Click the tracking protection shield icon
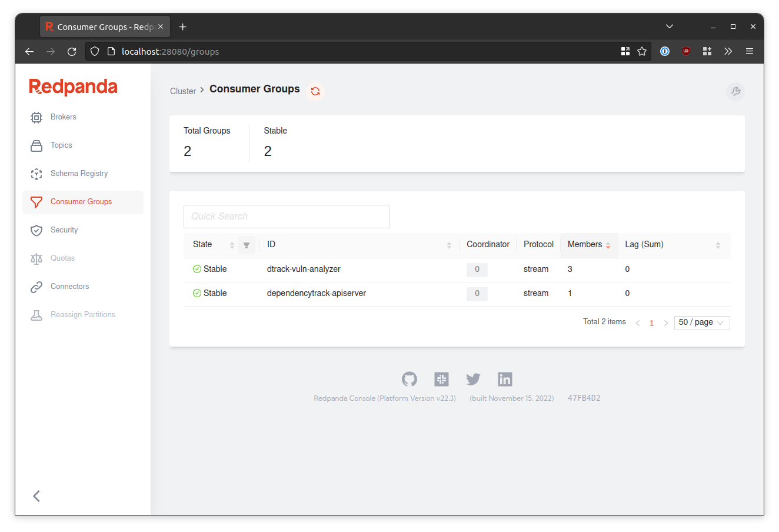The width and height of the screenshot is (779, 532). [x=95, y=52]
